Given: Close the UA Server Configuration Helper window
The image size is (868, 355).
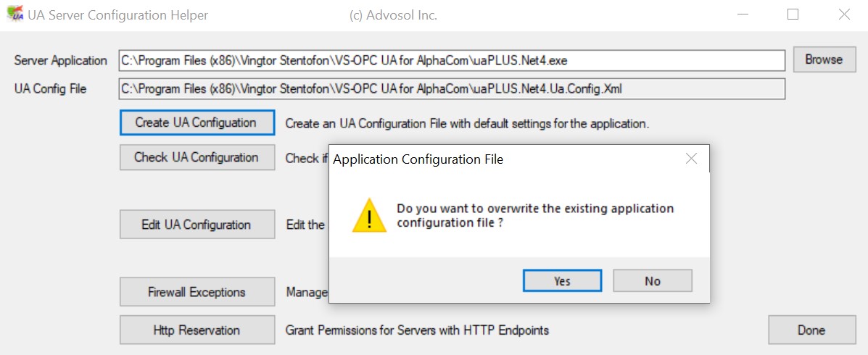Looking at the screenshot, I should (x=843, y=14).
